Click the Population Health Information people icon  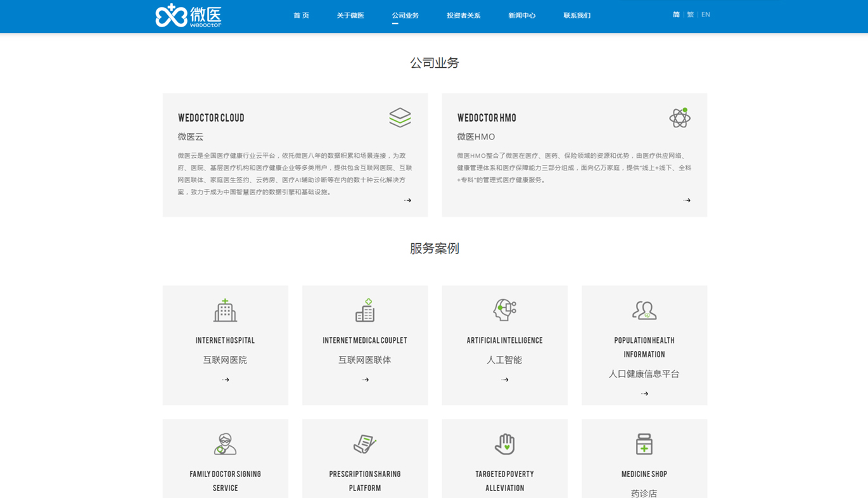644,310
